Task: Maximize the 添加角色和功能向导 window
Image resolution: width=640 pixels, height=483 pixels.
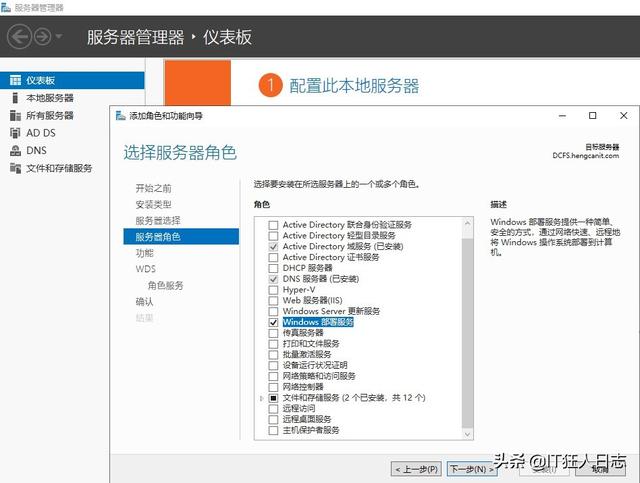Action: point(593,116)
